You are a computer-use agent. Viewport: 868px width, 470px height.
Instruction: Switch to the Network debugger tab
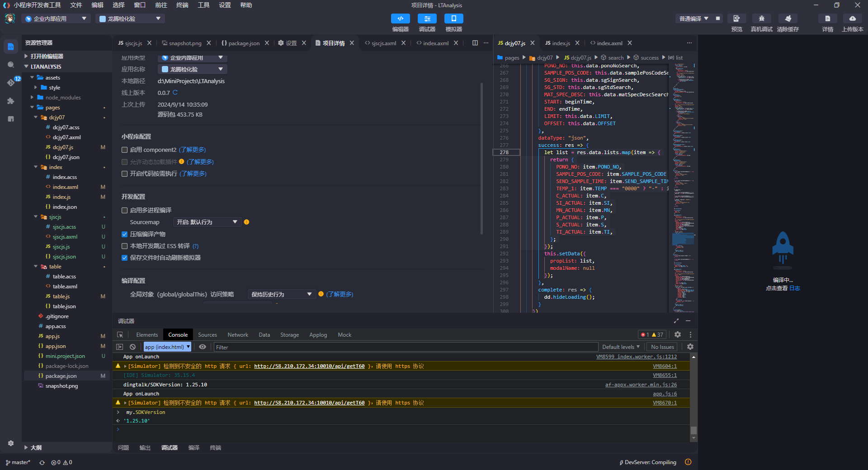(238, 335)
